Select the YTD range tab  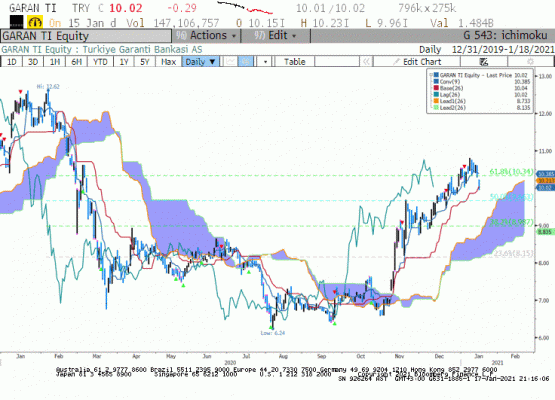(100, 62)
